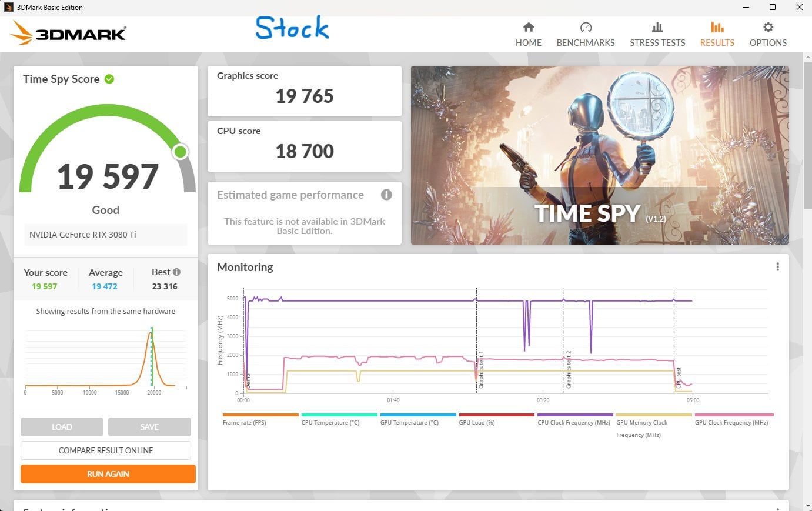Open the Home section house icon
This screenshot has width=812, height=511.
529,27
